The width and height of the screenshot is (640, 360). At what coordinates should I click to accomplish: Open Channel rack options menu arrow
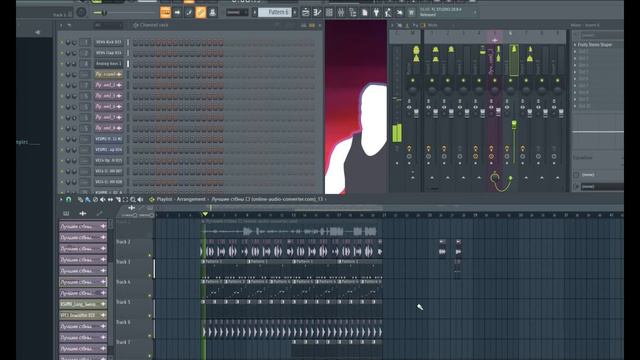[x=61, y=25]
